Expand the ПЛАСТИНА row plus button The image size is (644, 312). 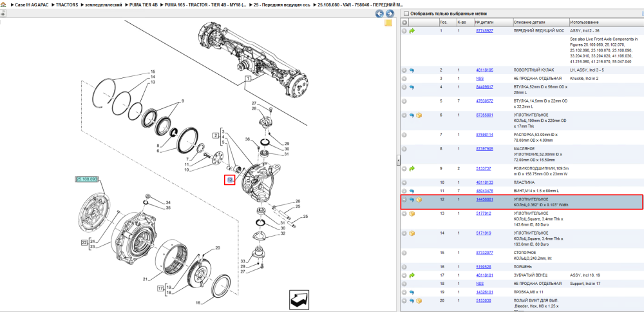[x=404, y=182]
